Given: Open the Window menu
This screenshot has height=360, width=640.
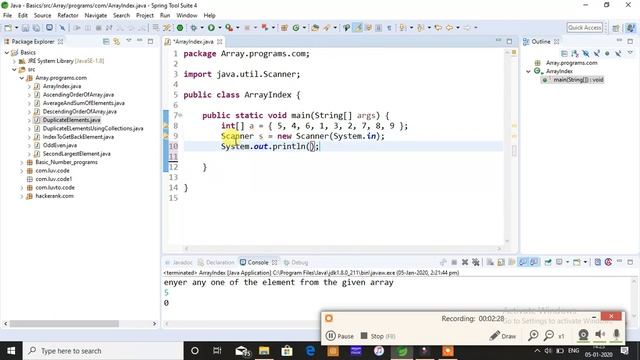Looking at the screenshot, I should pyautogui.click(x=187, y=16).
